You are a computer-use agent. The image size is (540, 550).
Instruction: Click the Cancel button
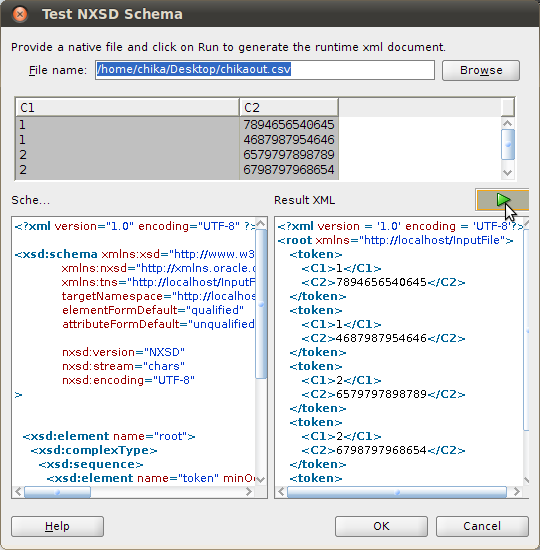[482, 526]
